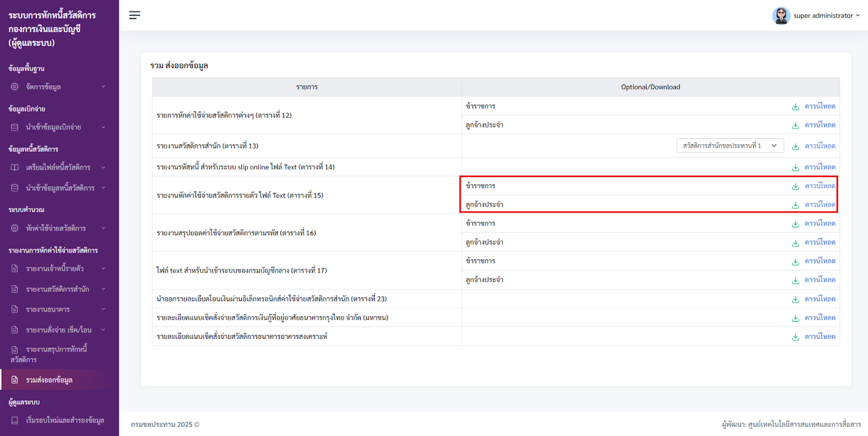Click the download icon for ตารางที่ 15 ลูกจ้างประจำ
This screenshot has height=436, width=868.
pyautogui.click(x=795, y=205)
